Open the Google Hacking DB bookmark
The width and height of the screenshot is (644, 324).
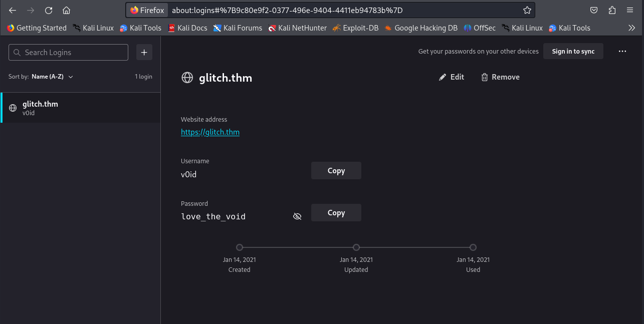point(421,28)
